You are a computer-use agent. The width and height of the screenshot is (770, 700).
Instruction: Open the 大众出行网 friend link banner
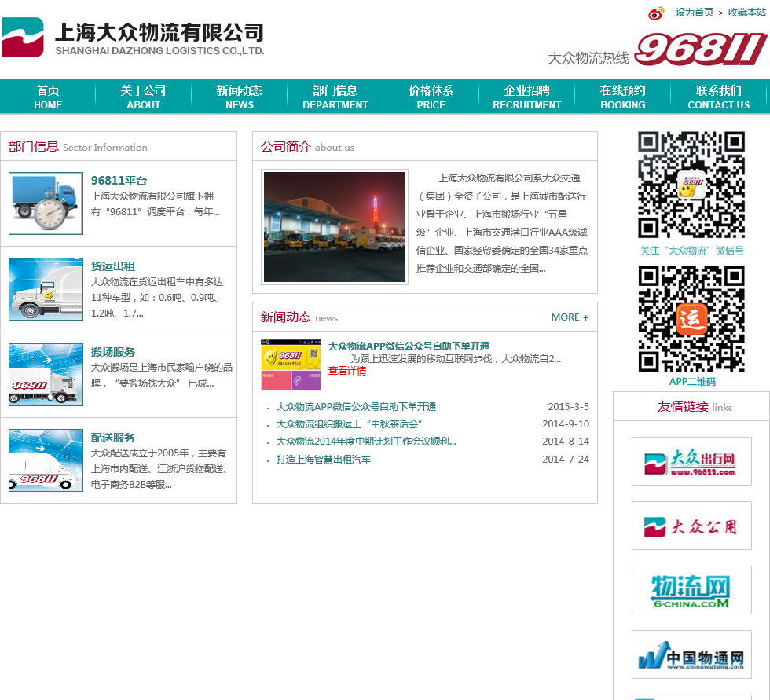[691, 461]
